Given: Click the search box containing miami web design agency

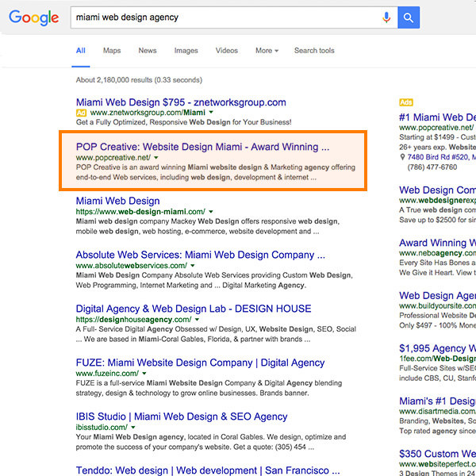Looking at the screenshot, I should (x=234, y=17).
